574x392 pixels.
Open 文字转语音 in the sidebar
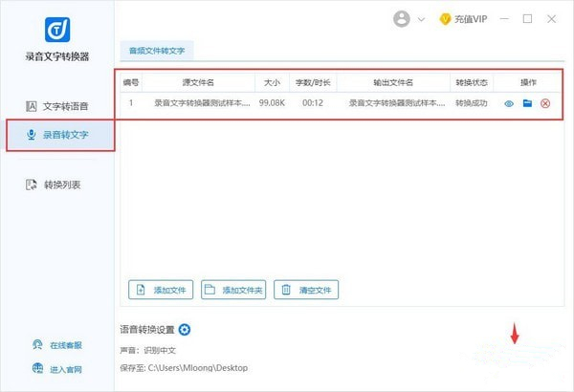57,106
